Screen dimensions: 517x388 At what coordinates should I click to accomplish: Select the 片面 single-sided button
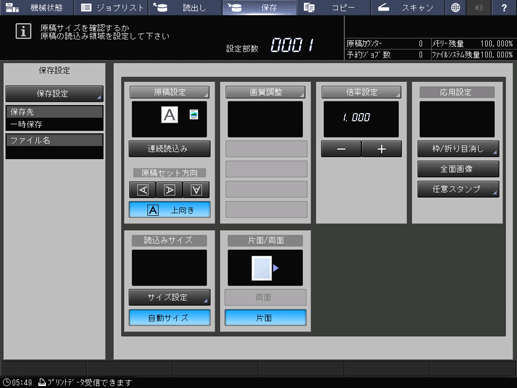click(x=265, y=318)
